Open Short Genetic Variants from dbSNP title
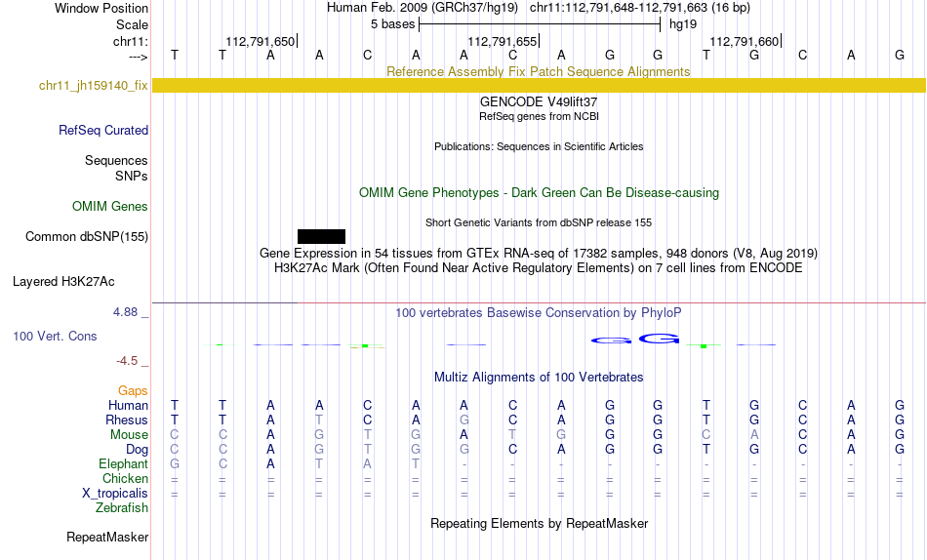 pos(539,223)
